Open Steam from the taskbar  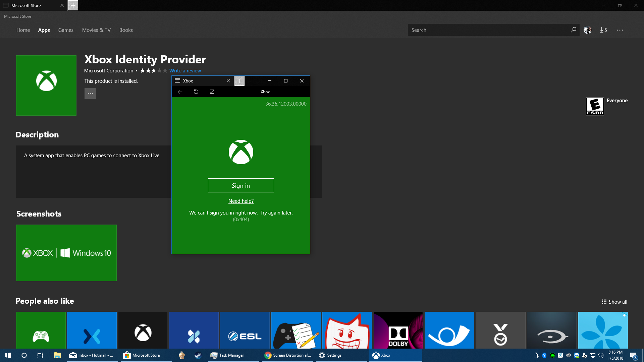(198, 355)
